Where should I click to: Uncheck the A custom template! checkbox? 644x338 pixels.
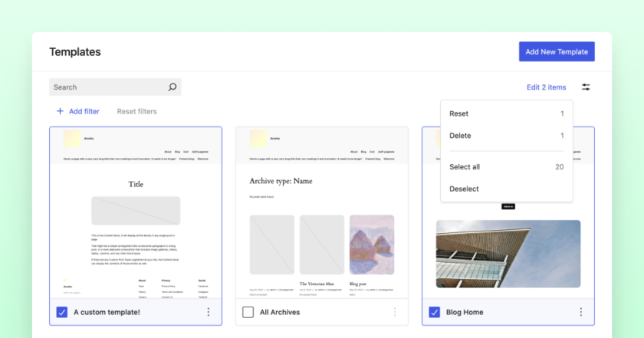pos(62,312)
